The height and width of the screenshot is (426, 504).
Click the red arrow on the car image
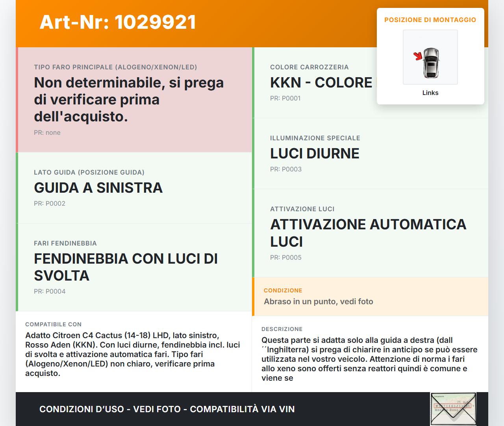point(417,56)
